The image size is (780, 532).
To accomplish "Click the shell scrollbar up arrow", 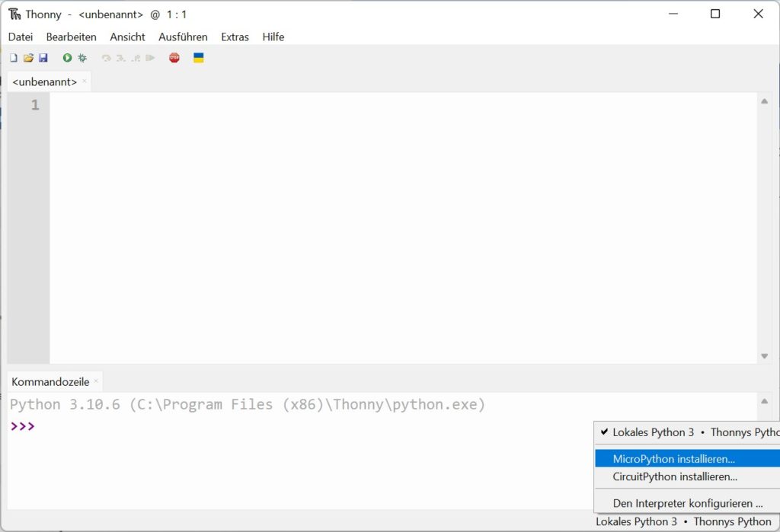I will [764, 401].
